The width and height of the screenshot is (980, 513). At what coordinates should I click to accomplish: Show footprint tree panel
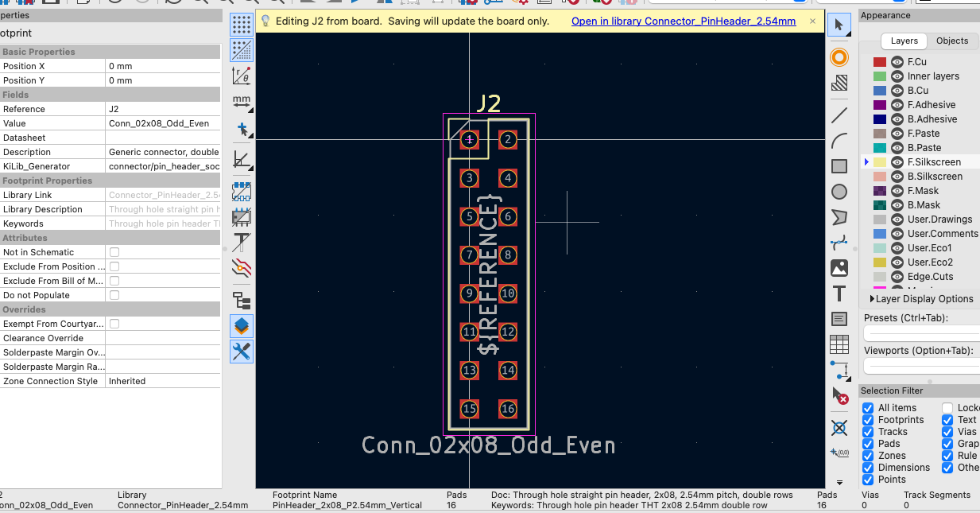pyautogui.click(x=242, y=300)
